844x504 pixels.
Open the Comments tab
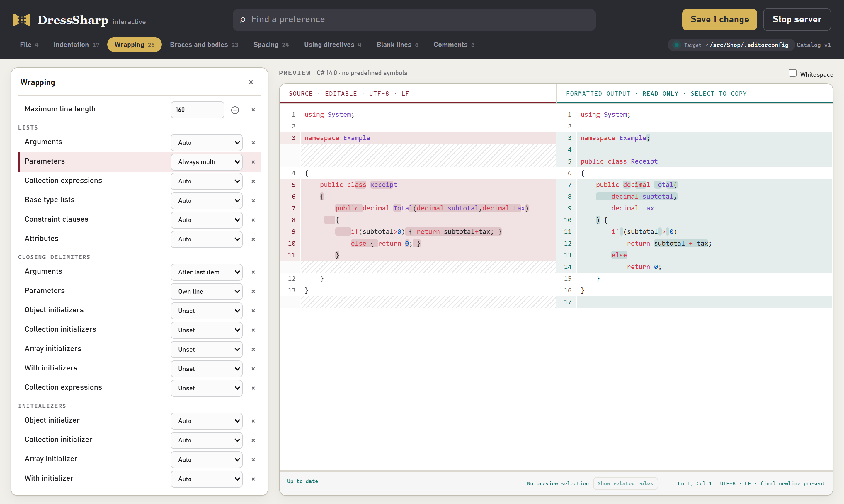click(x=454, y=45)
